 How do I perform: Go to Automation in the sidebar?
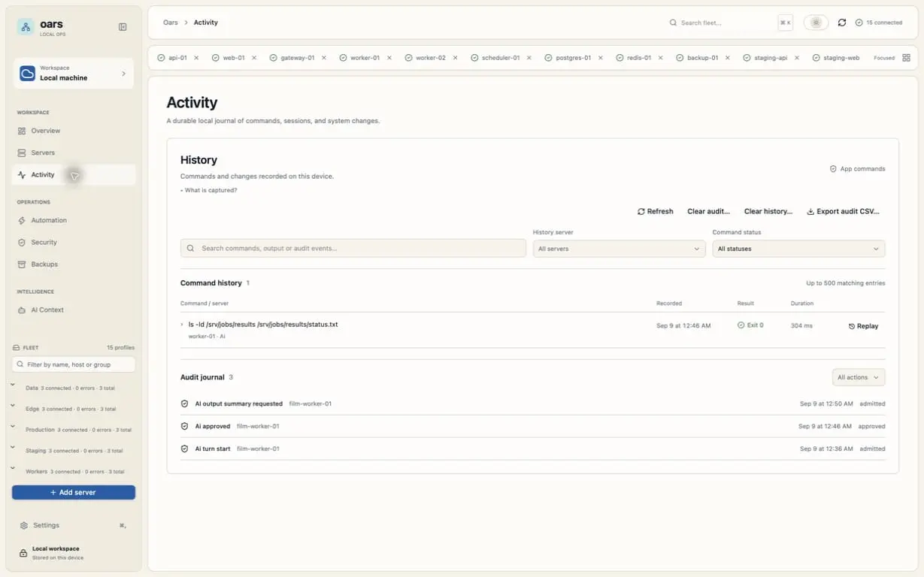click(x=73, y=220)
